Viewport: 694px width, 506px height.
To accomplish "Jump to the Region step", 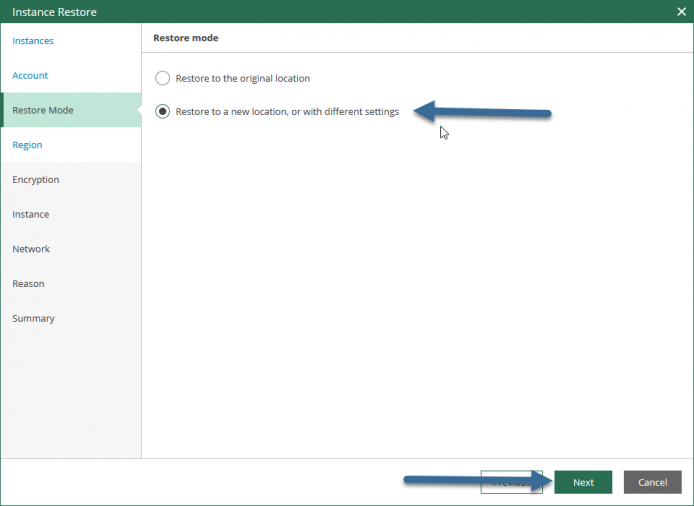I will point(27,145).
